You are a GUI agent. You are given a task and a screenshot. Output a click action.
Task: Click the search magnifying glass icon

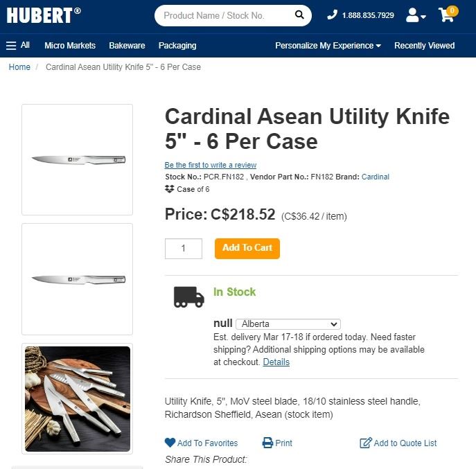tap(299, 15)
